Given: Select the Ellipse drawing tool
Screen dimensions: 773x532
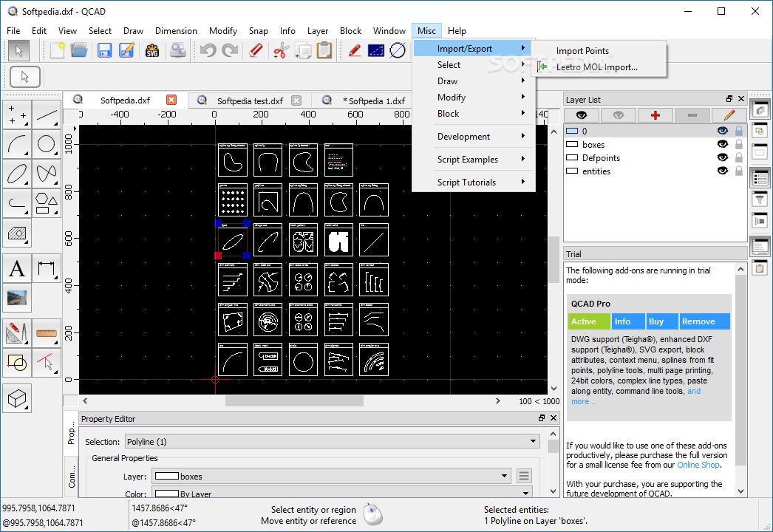Looking at the screenshot, I should point(17,174).
